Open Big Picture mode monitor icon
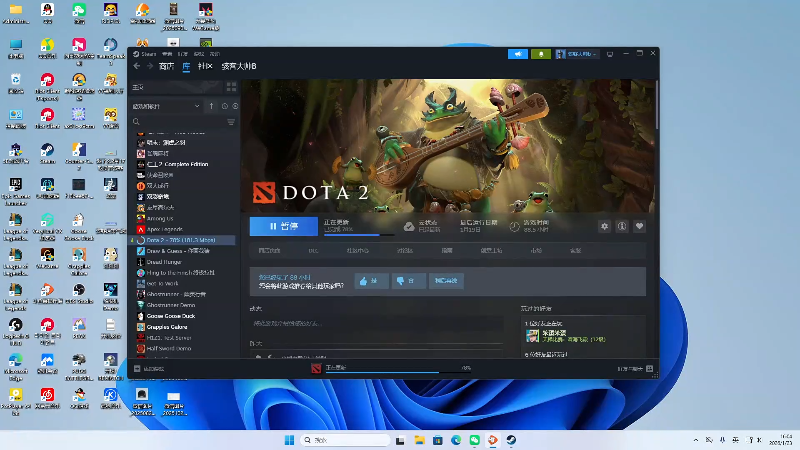 click(x=610, y=54)
